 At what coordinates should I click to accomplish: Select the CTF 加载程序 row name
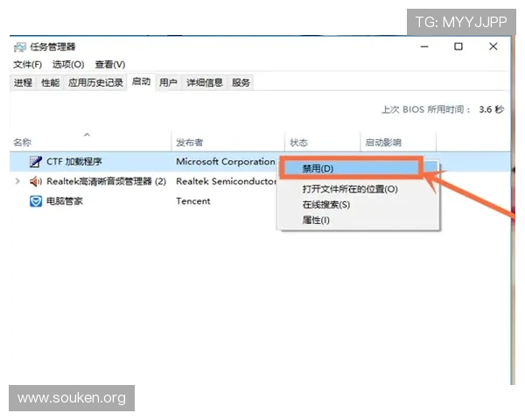click(x=74, y=162)
